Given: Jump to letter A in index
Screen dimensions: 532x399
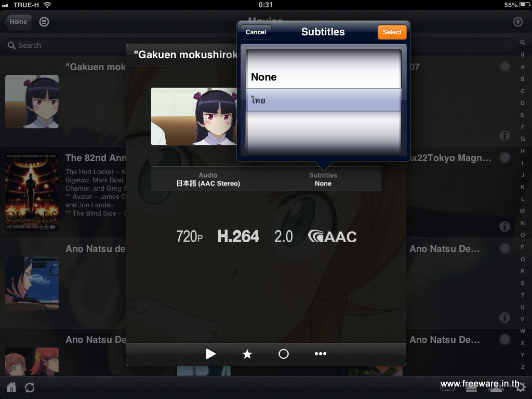Looking at the screenshot, I should (523, 67).
